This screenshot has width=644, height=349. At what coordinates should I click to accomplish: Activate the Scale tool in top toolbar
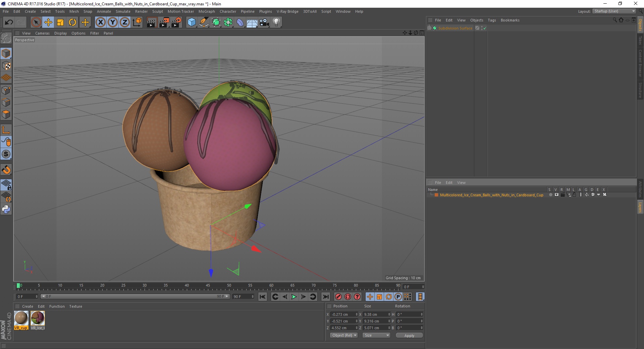(x=60, y=22)
